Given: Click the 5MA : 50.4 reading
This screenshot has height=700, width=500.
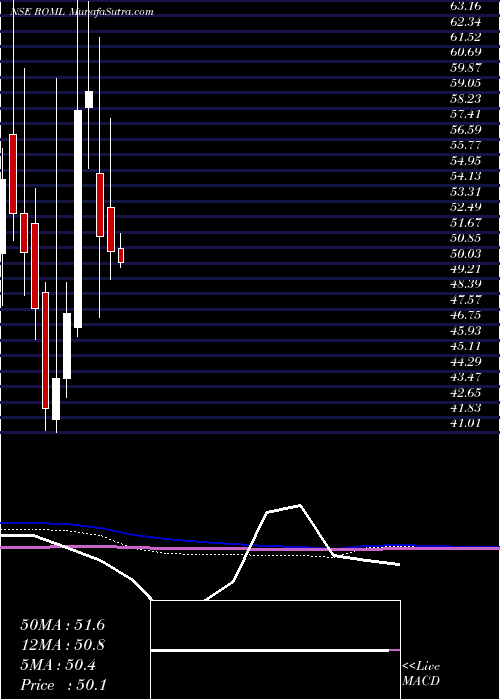Looking at the screenshot, I should (x=58, y=665).
